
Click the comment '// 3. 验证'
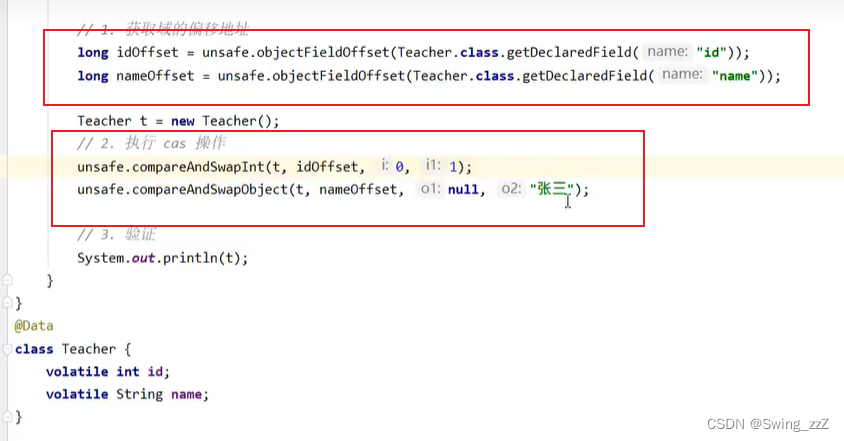point(116,235)
